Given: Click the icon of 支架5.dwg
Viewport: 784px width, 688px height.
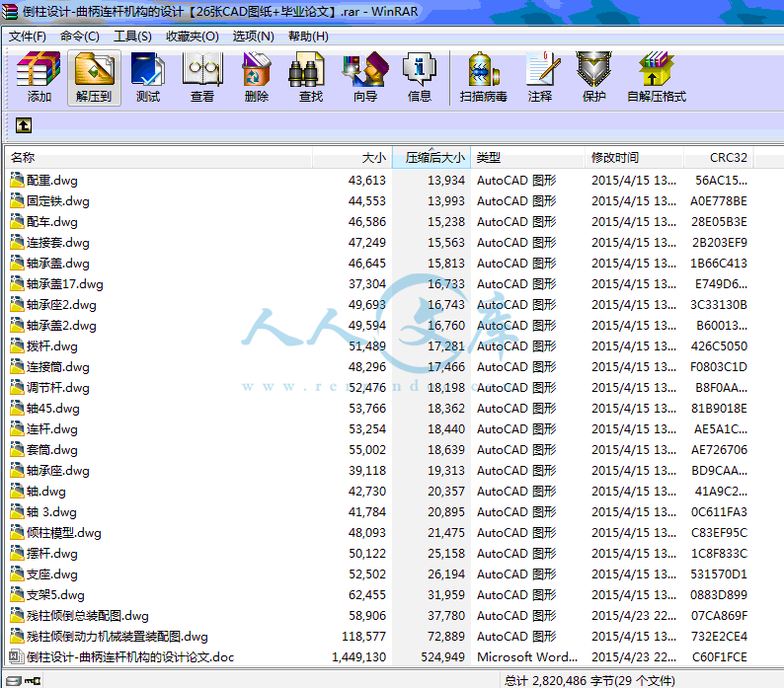Looking at the screenshot, I should tap(17, 594).
